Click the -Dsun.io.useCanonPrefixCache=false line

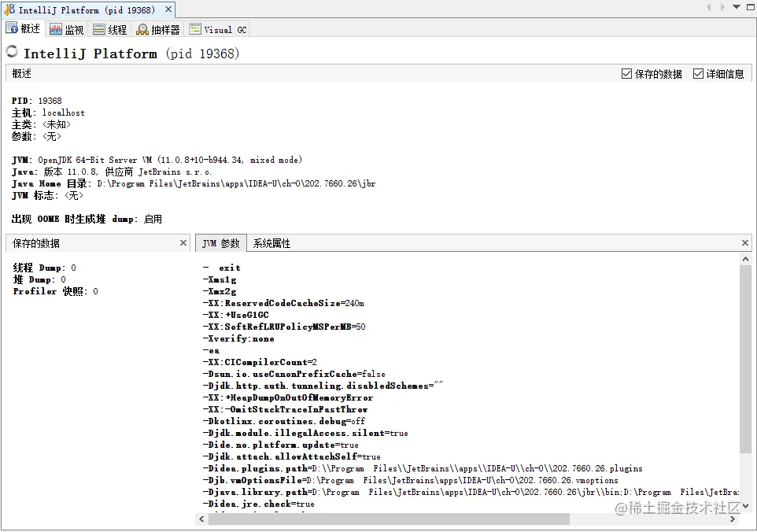(294, 374)
